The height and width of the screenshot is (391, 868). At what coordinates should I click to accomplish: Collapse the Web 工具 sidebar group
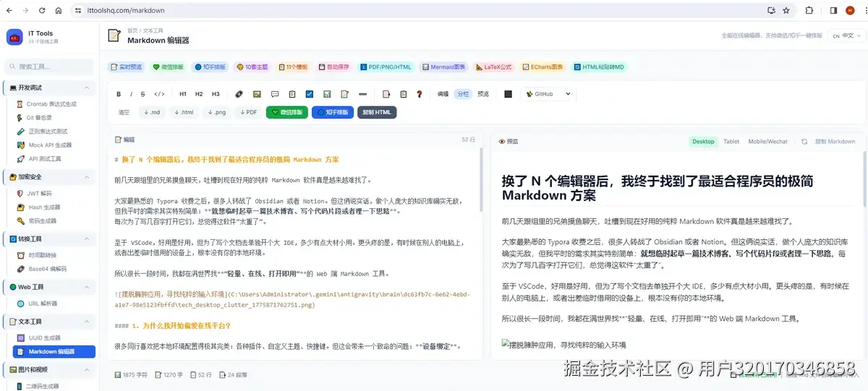(49, 287)
